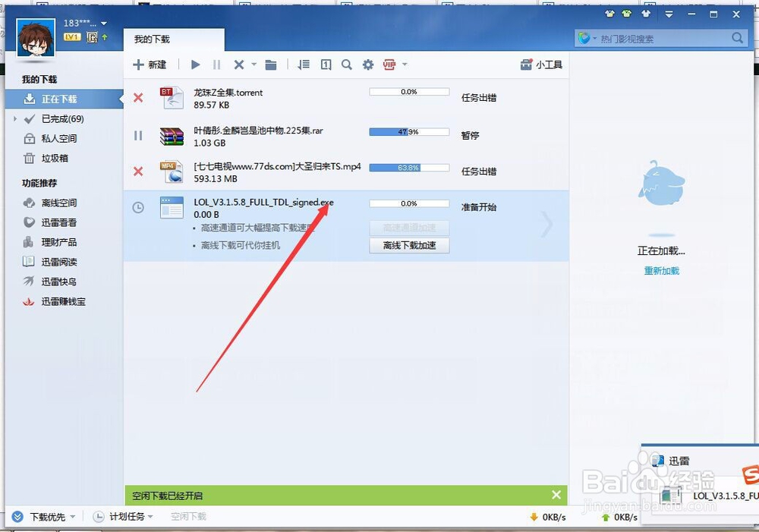Image resolution: width=759 pixels, height=532 pixels.
Task: Open 离线空间 feature
Action: pos(50,203)
